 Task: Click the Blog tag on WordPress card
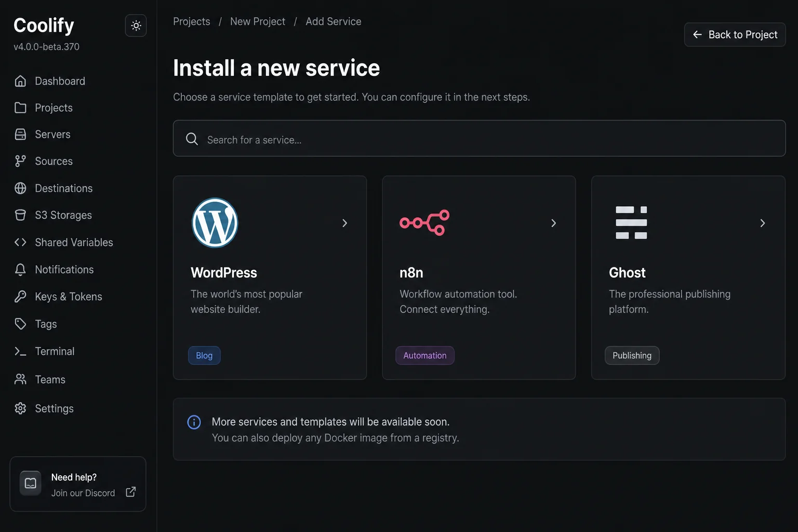[x=204, y=355]
